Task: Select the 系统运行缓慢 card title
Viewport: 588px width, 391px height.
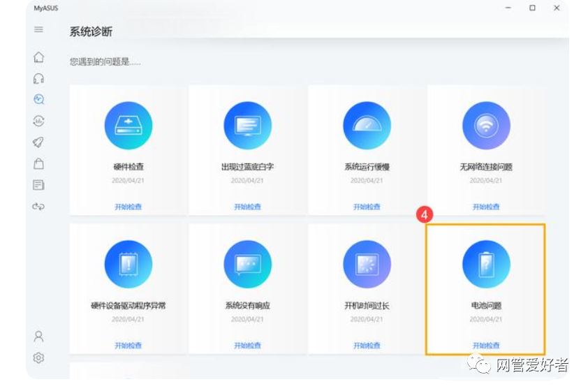Action: pos(367,167)
